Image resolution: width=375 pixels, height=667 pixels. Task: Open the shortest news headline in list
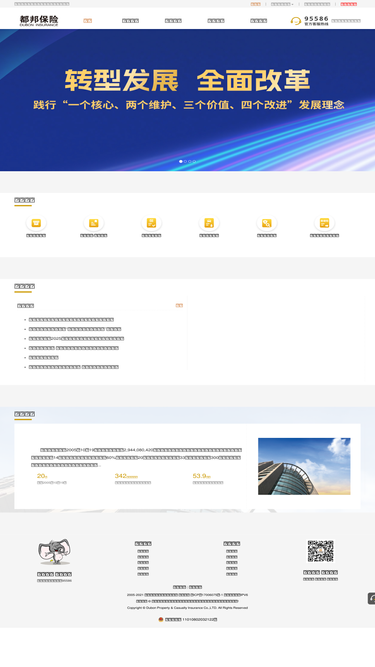(44, 357)
